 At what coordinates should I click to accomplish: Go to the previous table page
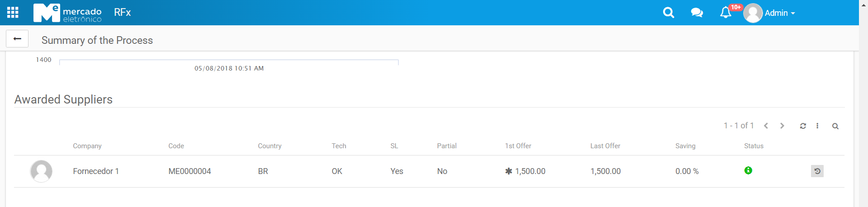tap(766, 126)
